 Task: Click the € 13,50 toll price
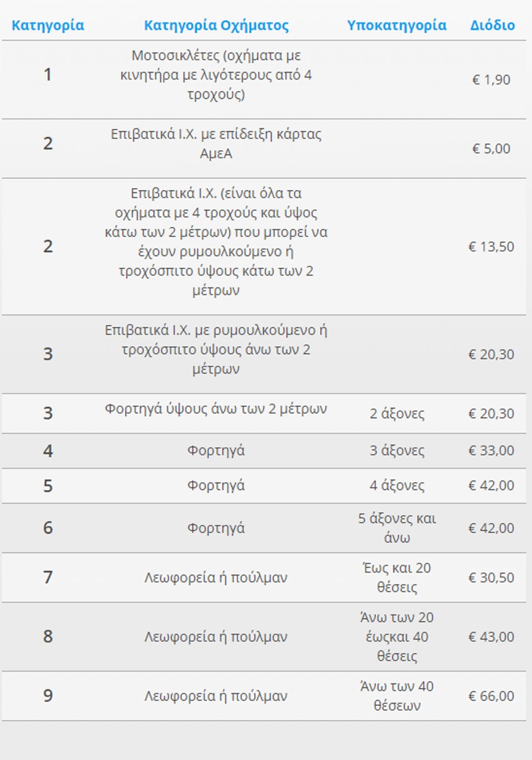coord(491,246)
